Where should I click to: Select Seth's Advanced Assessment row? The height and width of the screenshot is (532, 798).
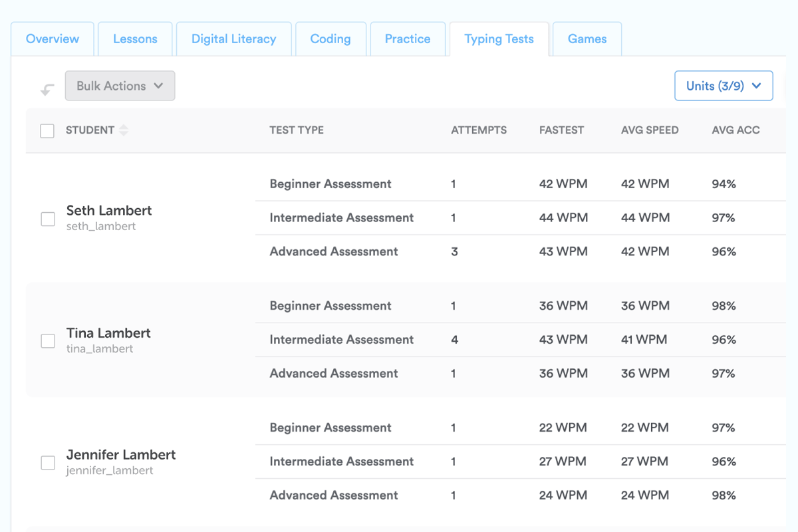click(x=334, y=251)
